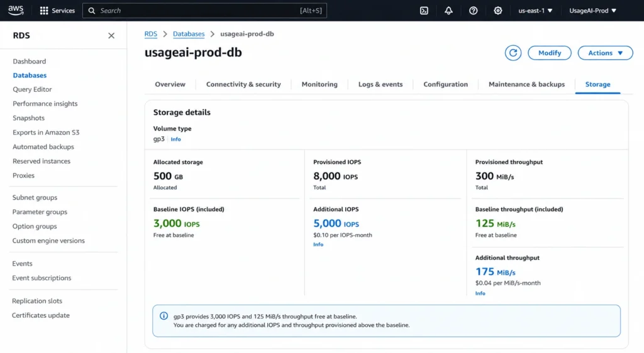Open Certificates update in the sidebar

coord(41,315)
